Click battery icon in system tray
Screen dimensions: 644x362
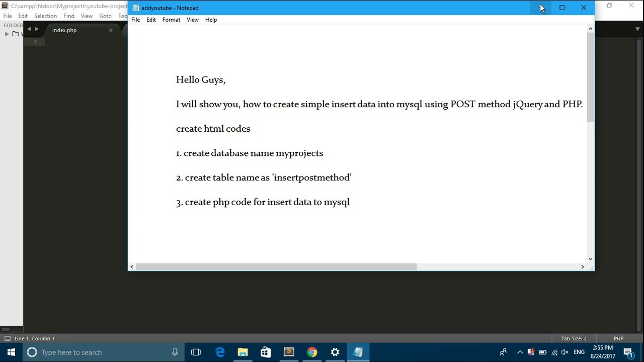coord(543,352)
